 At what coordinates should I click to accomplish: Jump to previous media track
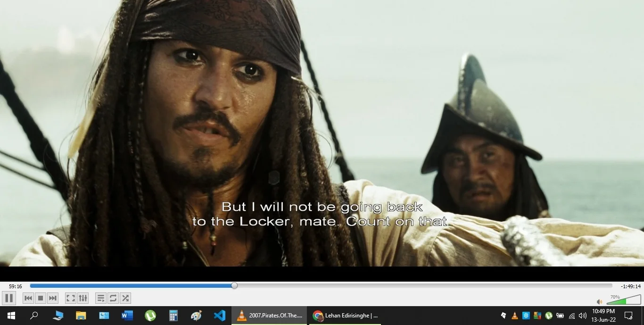28,298
